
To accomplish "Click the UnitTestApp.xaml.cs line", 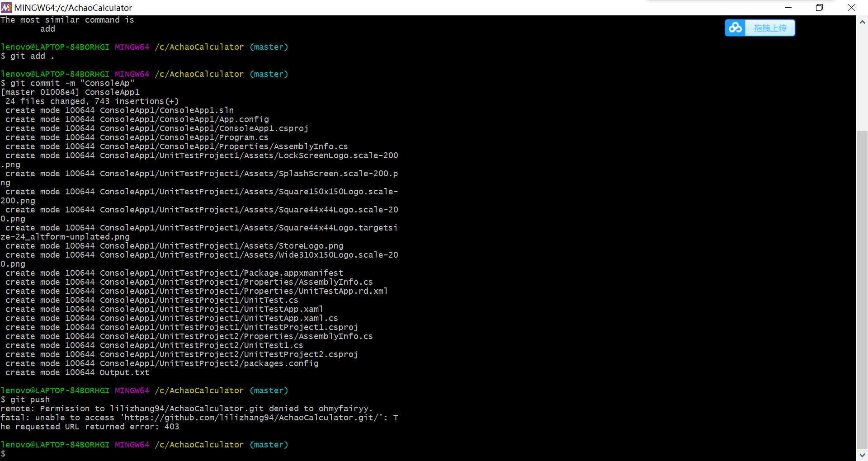I will coord(172,318).
